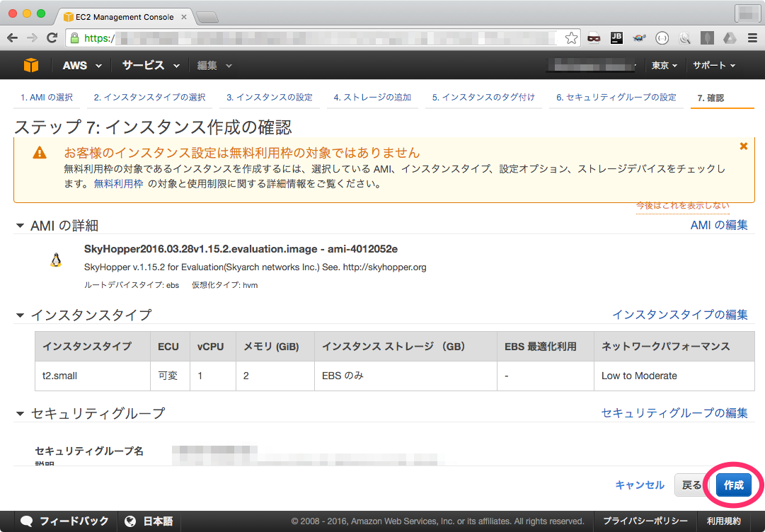The height and width of the screenshot is (532, 765).
Task: Bookmark page with the star icon
Action: tap(571, 38)
